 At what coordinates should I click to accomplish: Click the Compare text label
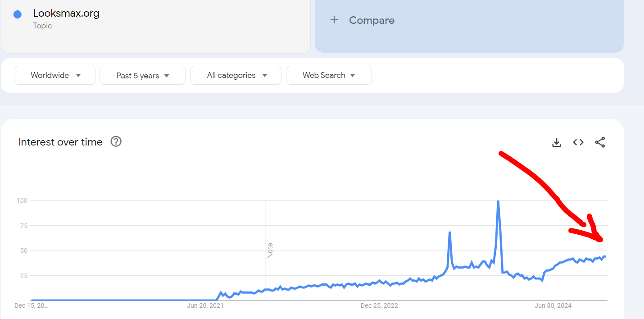coord(372,20)
